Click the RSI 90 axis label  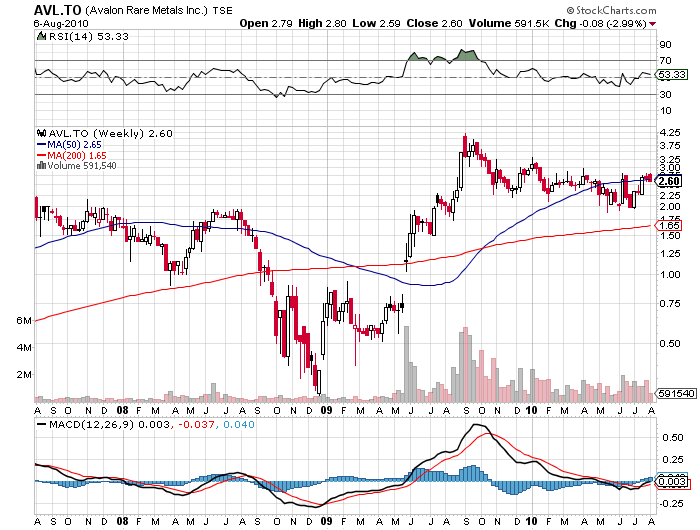click(666, 44)
